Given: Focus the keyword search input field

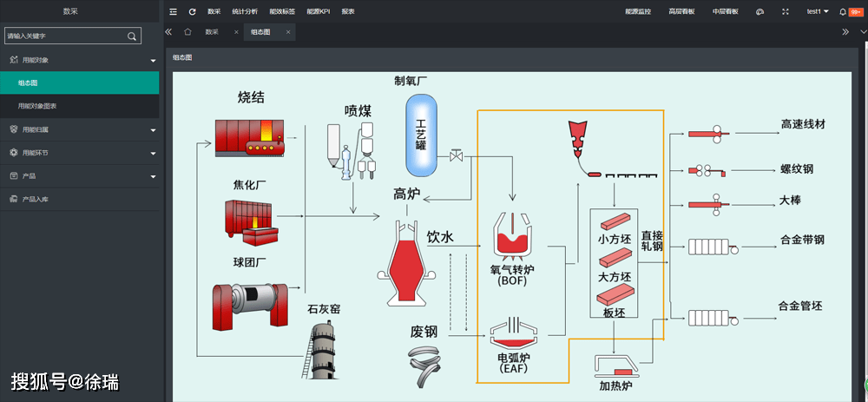Looking at the screenshot, I should [x=65, y=36].
